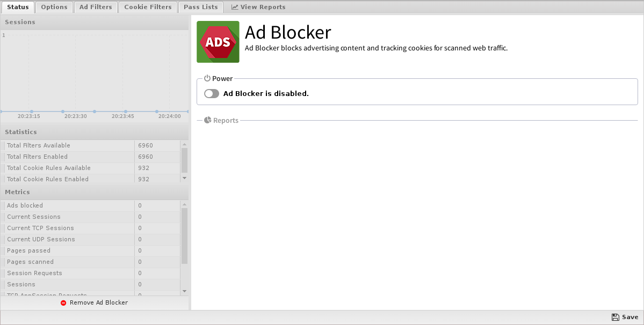Enable the Ad Blocker power toggle

pos(212,93)
